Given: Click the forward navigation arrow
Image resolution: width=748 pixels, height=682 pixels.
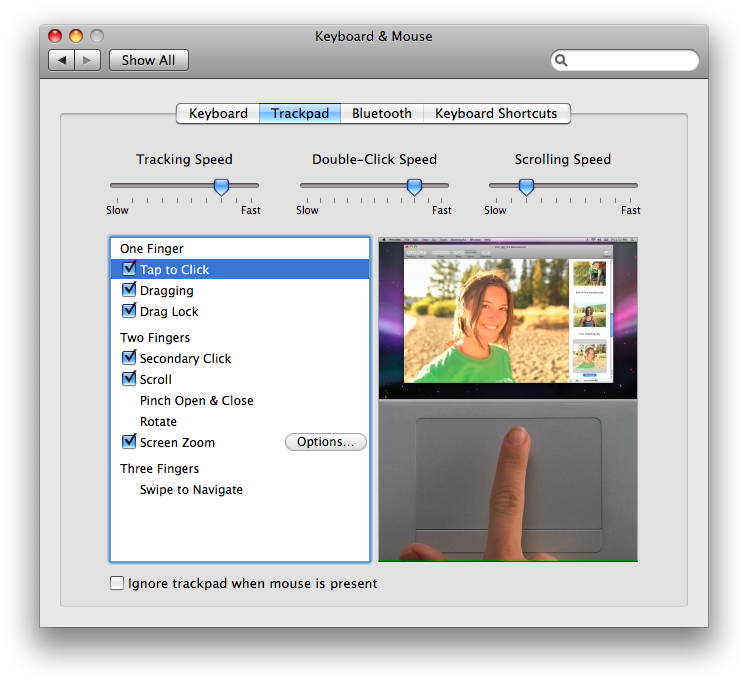Looking at the screenshot, I should tap(87, 60).
